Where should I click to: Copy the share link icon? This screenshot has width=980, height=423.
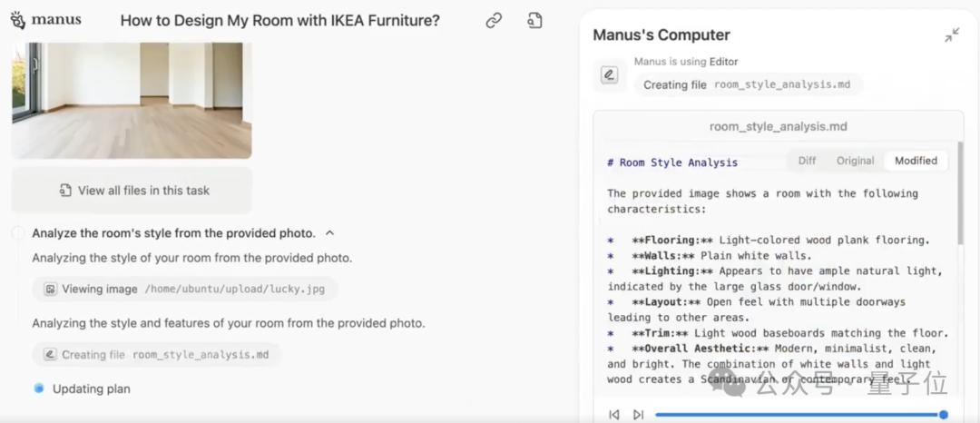point(494,20)
